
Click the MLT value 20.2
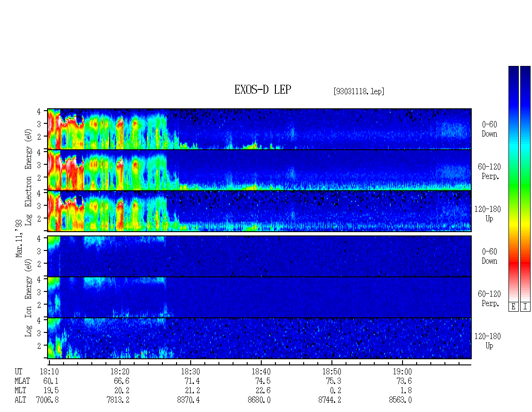pos(121,391)
